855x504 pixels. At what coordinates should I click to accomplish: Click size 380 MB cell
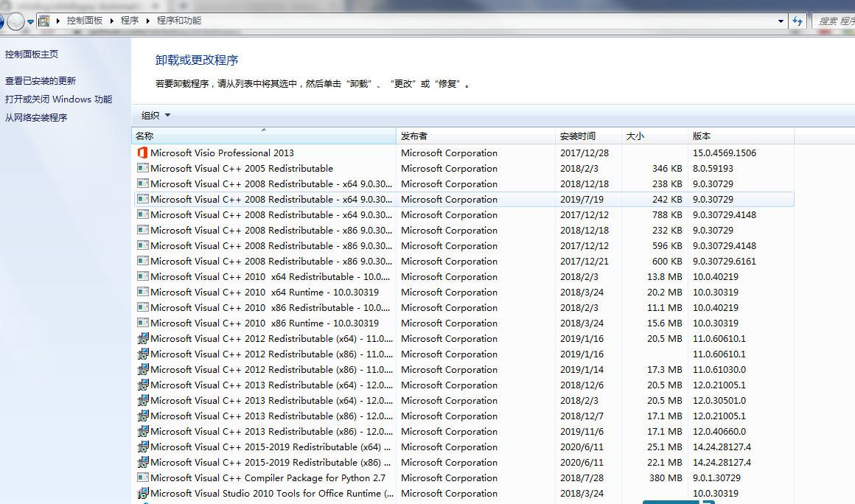click(x=666, y=478)
